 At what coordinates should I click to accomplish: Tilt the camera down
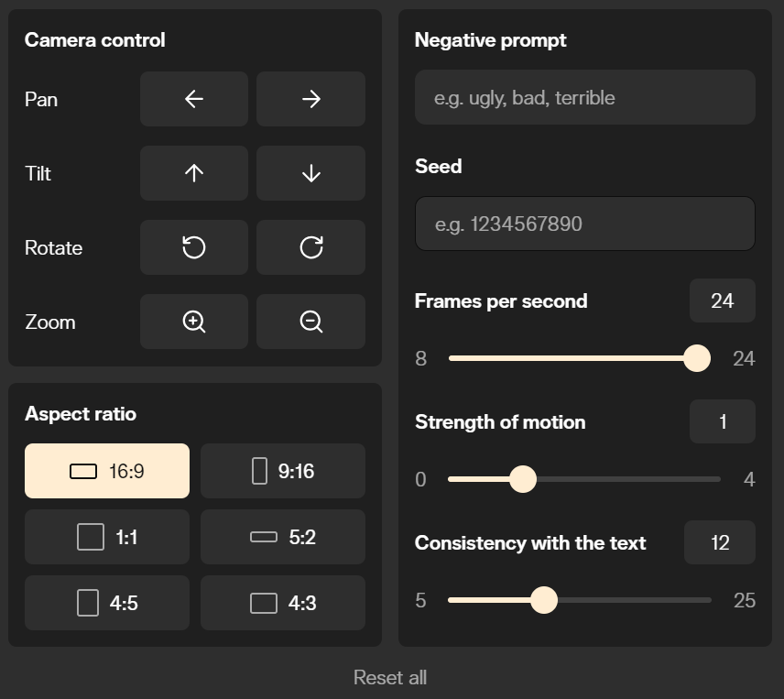coord(311,173)
